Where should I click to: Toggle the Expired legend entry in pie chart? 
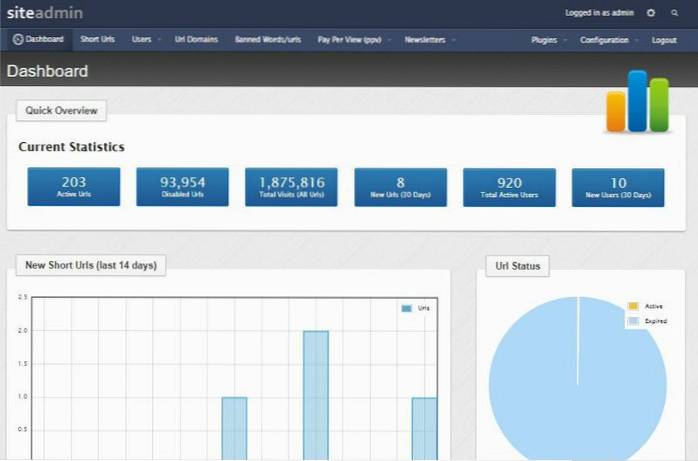click(x=632, y=321)
